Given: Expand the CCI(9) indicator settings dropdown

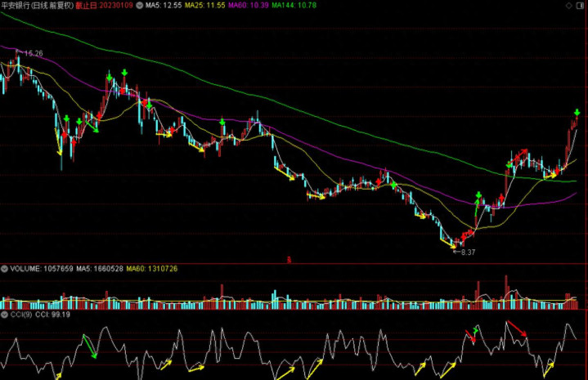Looking at the screenshot, I should [5, 315].
